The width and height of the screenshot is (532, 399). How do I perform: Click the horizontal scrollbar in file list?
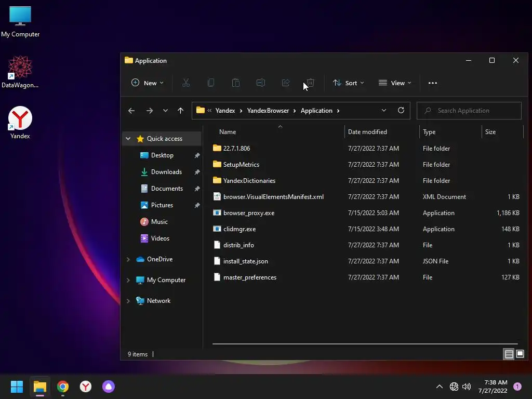click(365, 344)
